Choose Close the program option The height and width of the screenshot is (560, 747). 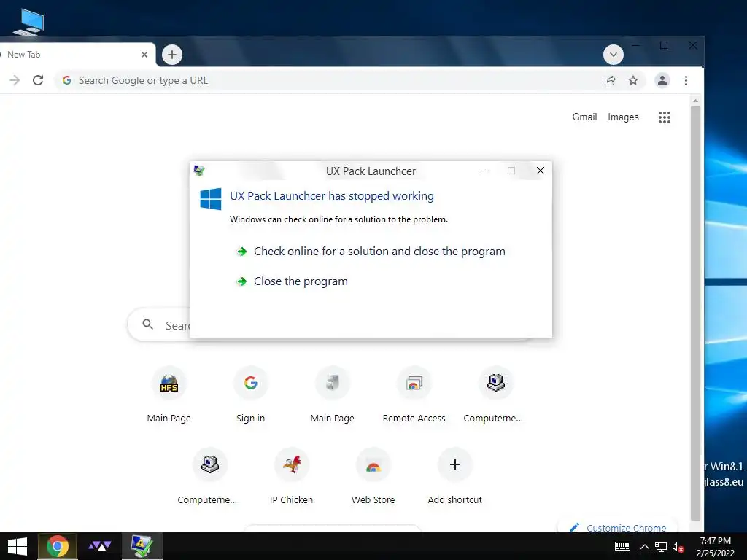tap(293, 281)
